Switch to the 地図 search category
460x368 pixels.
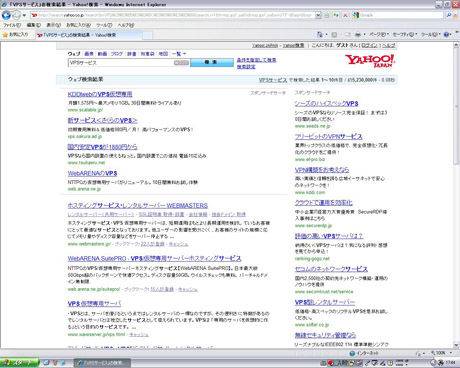(x=163, y=54)
